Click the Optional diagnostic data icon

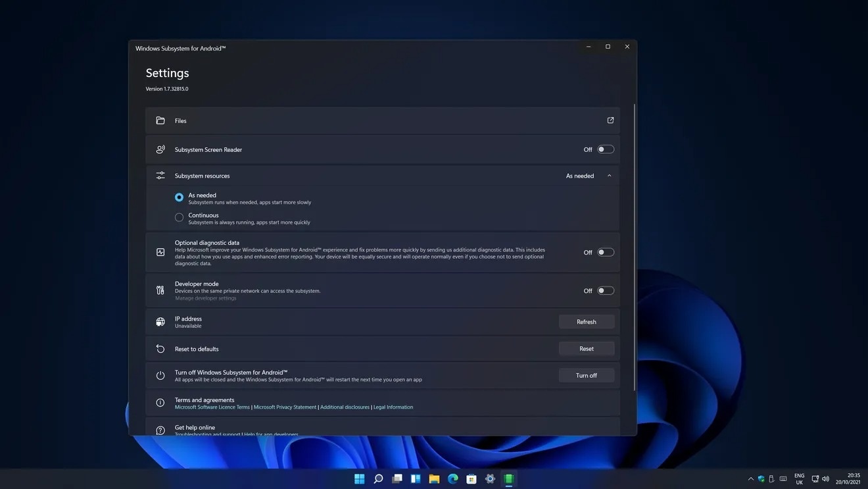[x=160, y=251]
